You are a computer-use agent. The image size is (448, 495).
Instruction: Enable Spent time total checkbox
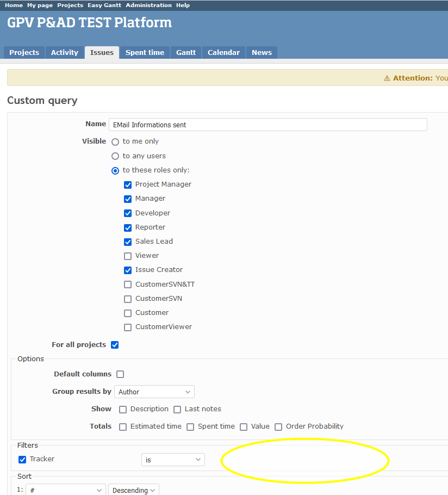click(x=190, y=427)
